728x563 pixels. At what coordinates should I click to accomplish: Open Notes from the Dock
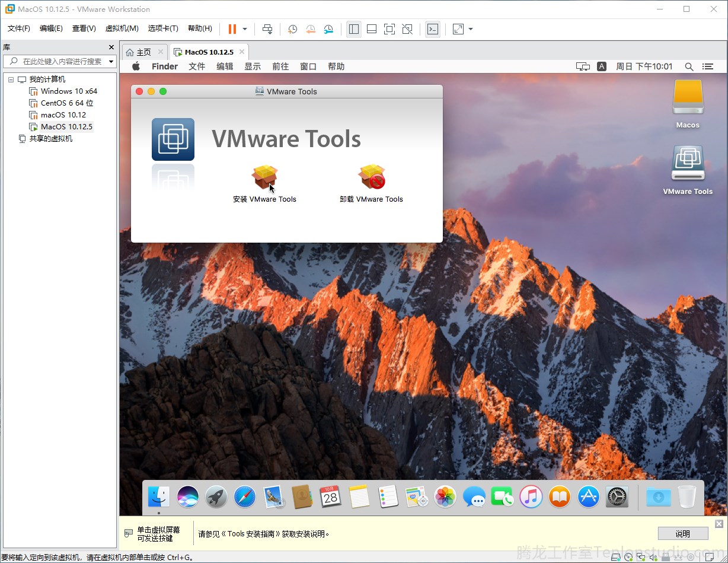pos(359,497)
